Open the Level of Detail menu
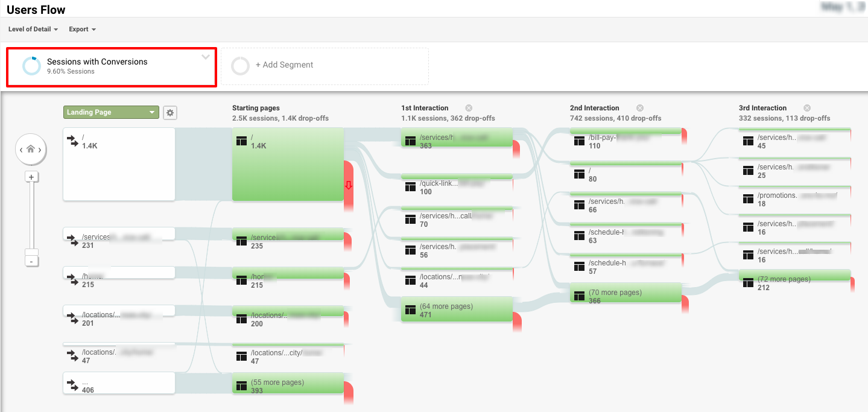The width and height of the screenshot is (868, 412). pyautogui.click(x=33, y=29)
